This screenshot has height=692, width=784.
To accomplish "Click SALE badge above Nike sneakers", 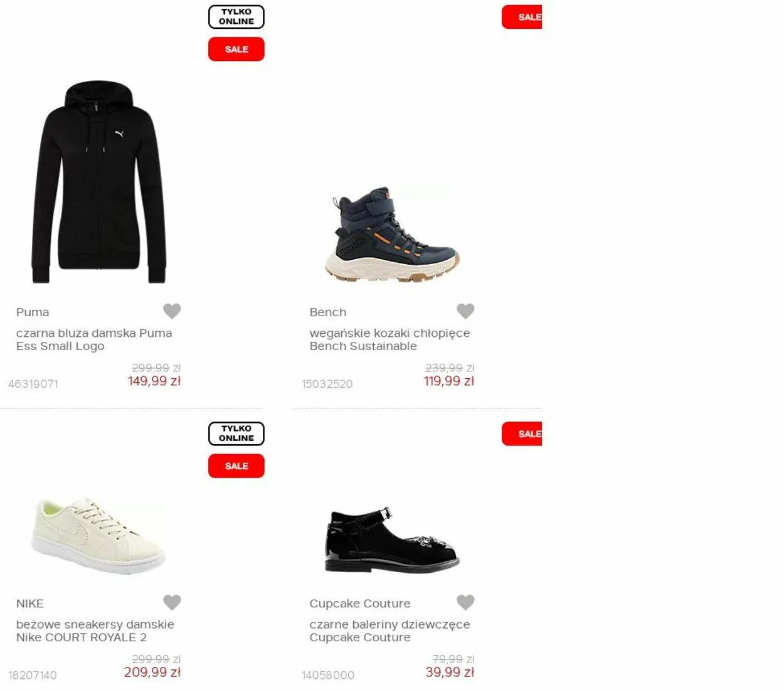I will 236,466.
